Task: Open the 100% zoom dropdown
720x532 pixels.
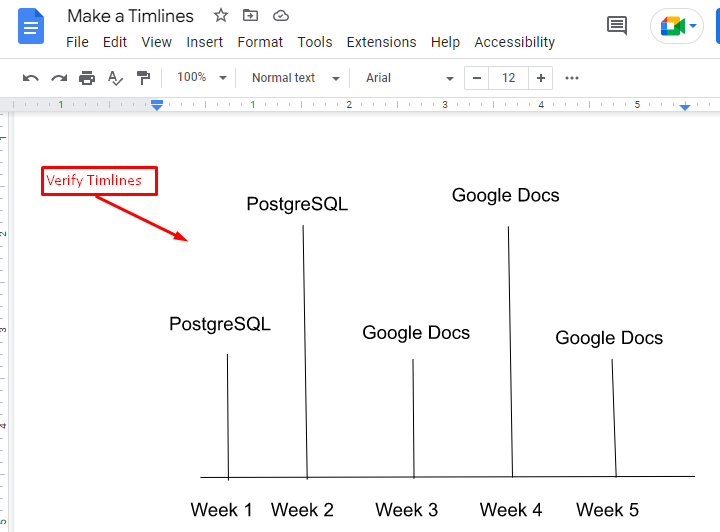Action: [202, 78]
